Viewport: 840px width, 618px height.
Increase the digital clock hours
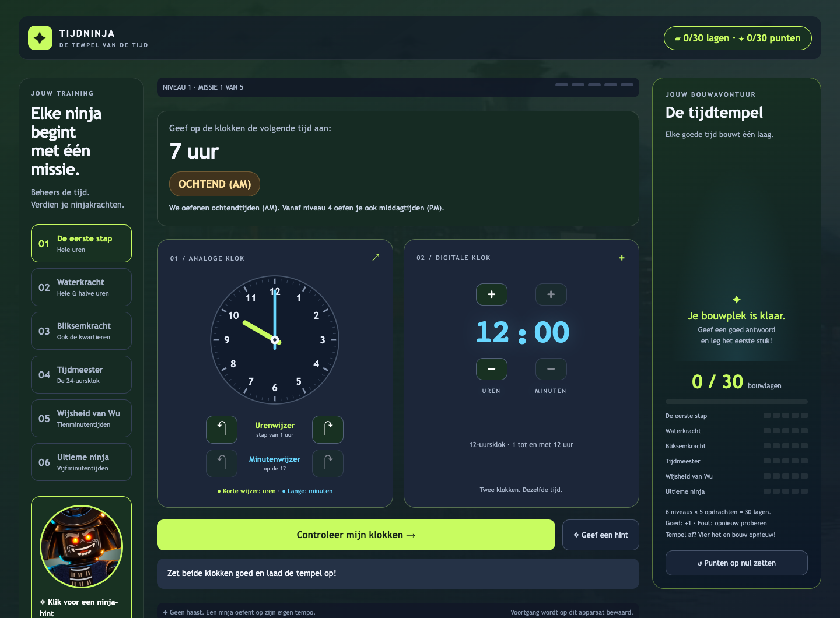(x=492, y=294)
